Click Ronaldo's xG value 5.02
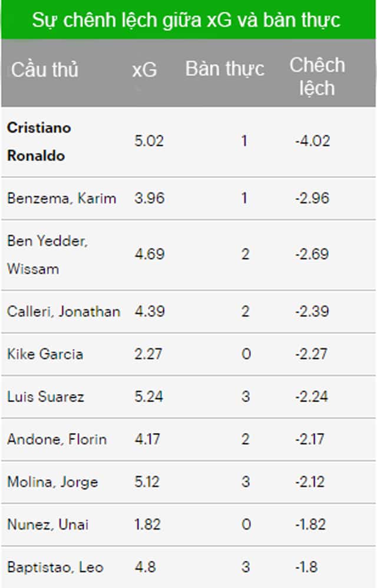The image size is (377, 588). (x=149, y=141)
